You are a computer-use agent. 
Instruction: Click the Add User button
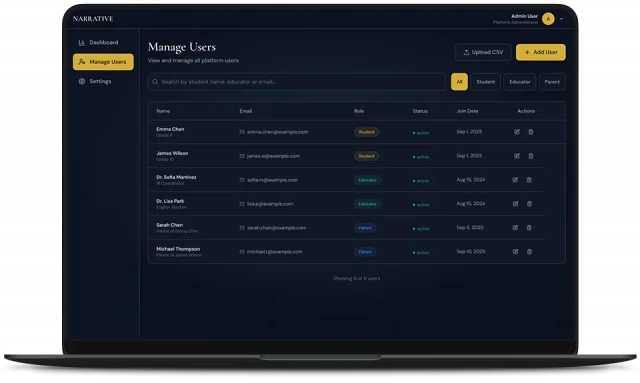(x=541, y=52)
